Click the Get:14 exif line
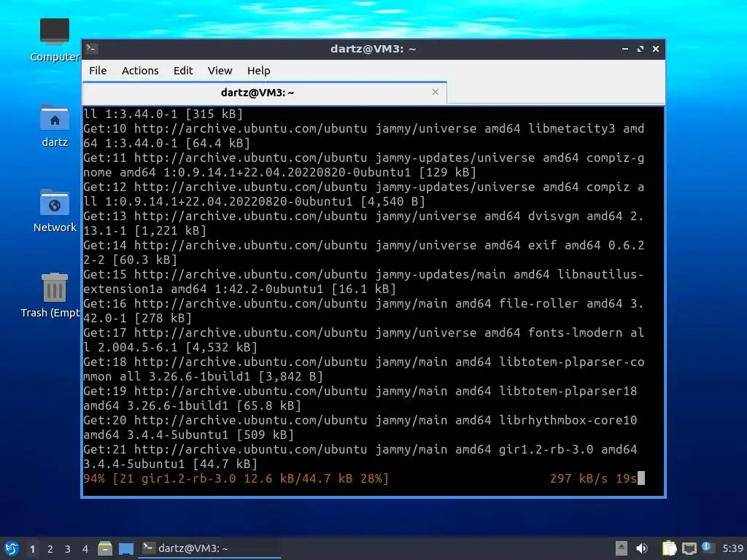Screen dimensions: 747x560 point(364,252)
